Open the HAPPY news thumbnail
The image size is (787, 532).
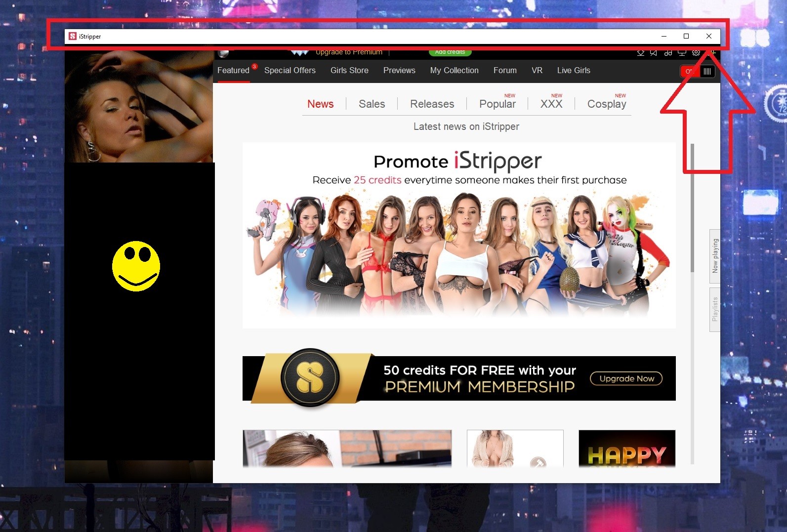click(x=627, y=449)
